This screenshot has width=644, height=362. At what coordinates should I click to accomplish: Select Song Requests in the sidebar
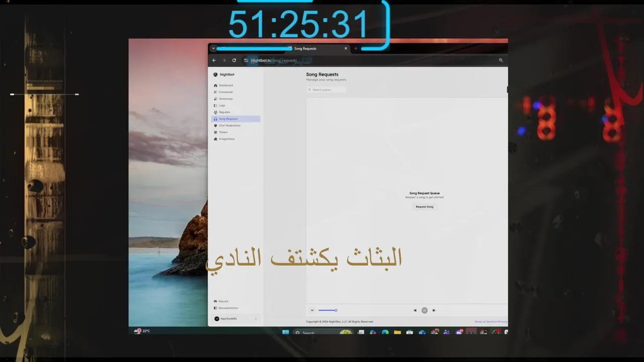(x=235, y=119)
